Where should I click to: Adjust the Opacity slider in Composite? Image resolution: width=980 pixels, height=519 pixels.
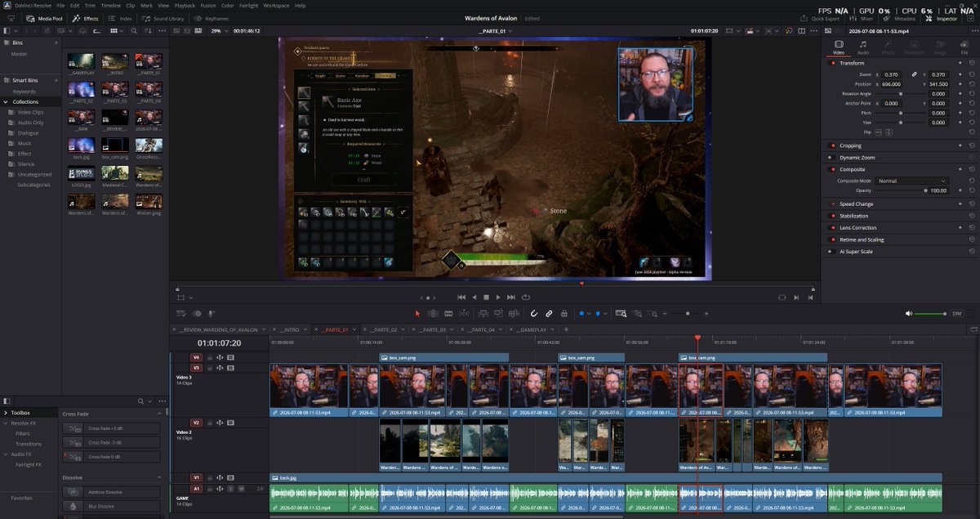900,190
